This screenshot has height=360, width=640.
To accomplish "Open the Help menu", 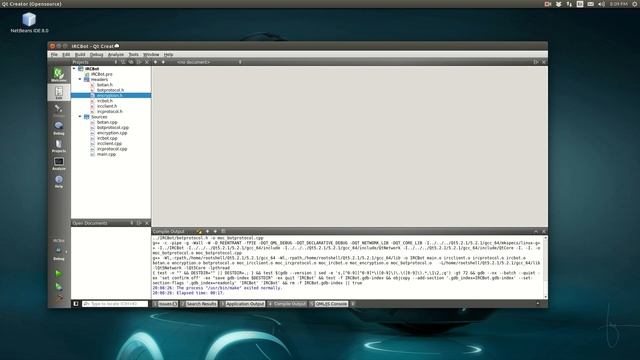I will (x=169, y=54).
